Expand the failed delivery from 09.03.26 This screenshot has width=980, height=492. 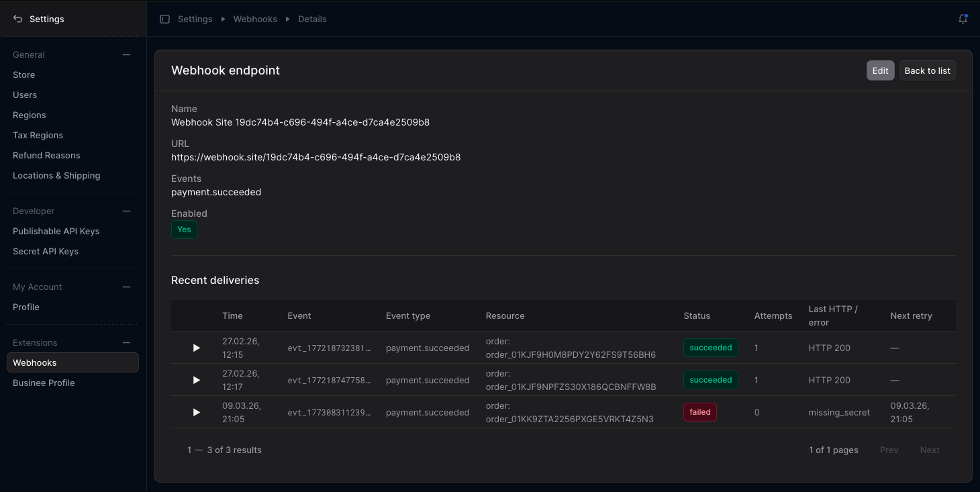coord(196,412)
